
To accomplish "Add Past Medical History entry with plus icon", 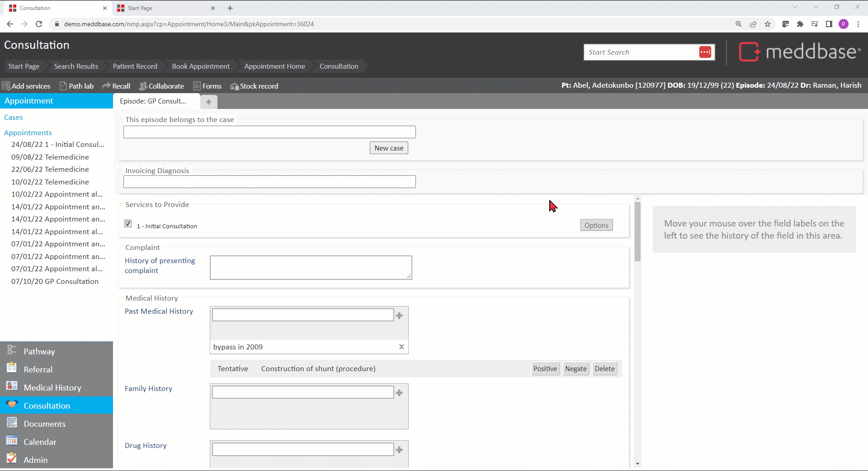I will (399, 316).
